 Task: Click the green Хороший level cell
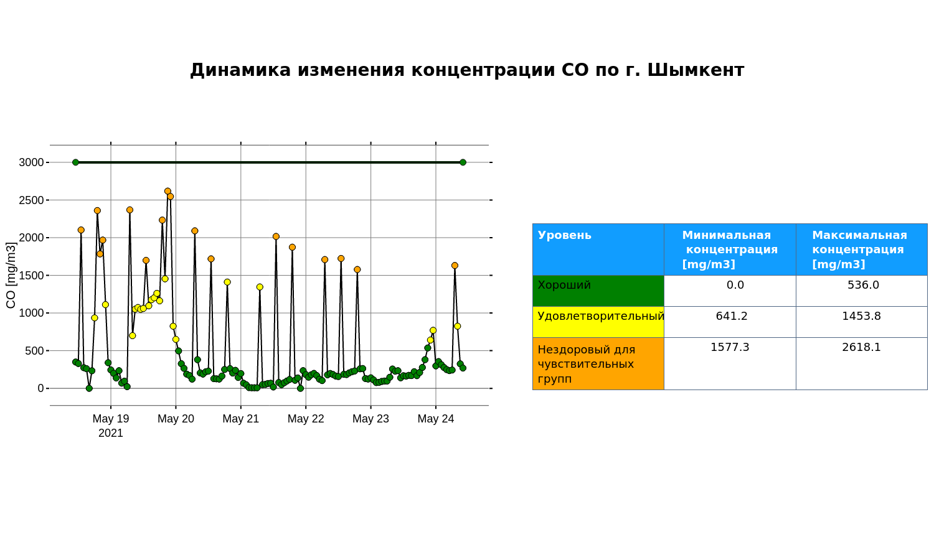click(x=598, y=291)
